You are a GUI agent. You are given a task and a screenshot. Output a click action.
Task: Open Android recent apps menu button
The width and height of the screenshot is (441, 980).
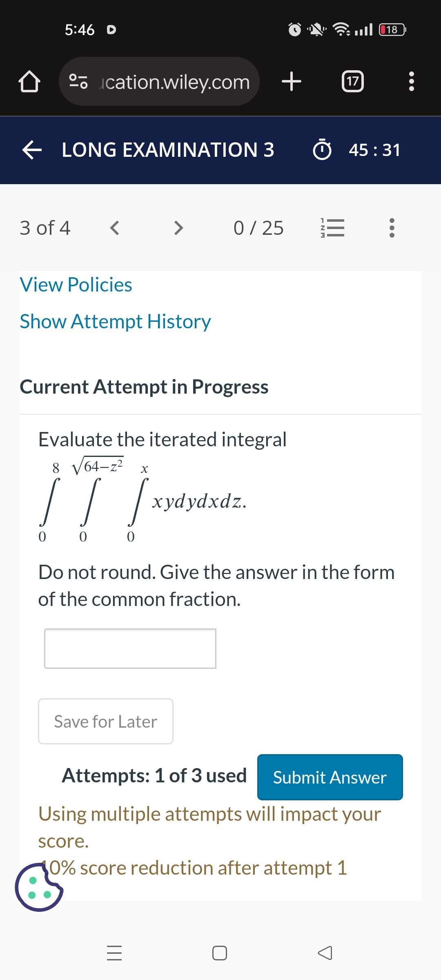pyautogui.click(x=114, y=953)
